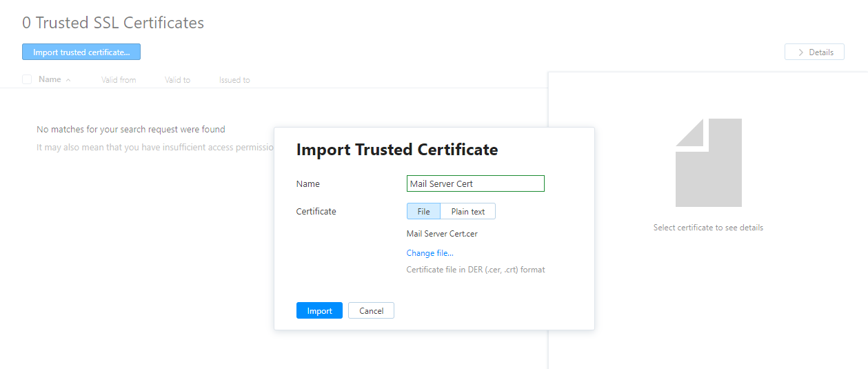Sort certificates by the Name column

50,79
